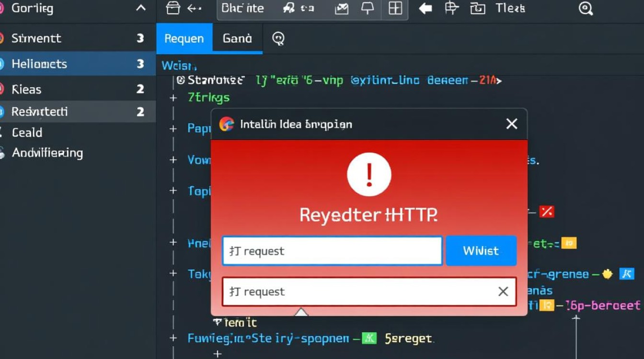Image resolution: width=644 pixels, height=359 pixels.
Task: Close the IntelliJ Idea dialog
Action: click(511, 124)
